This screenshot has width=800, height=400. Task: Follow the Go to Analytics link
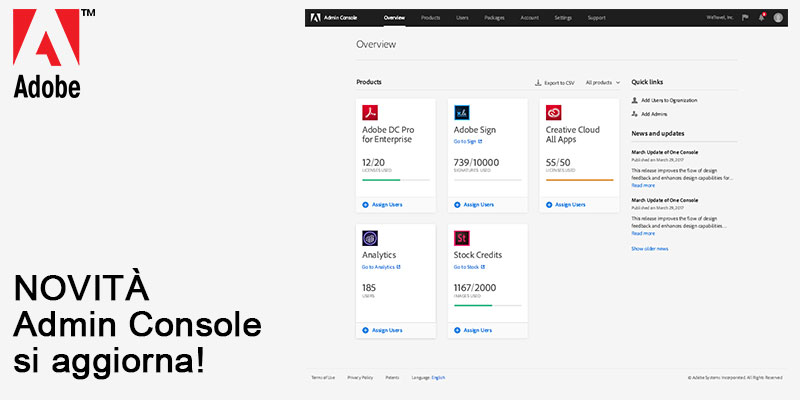(x=379, y=267)
